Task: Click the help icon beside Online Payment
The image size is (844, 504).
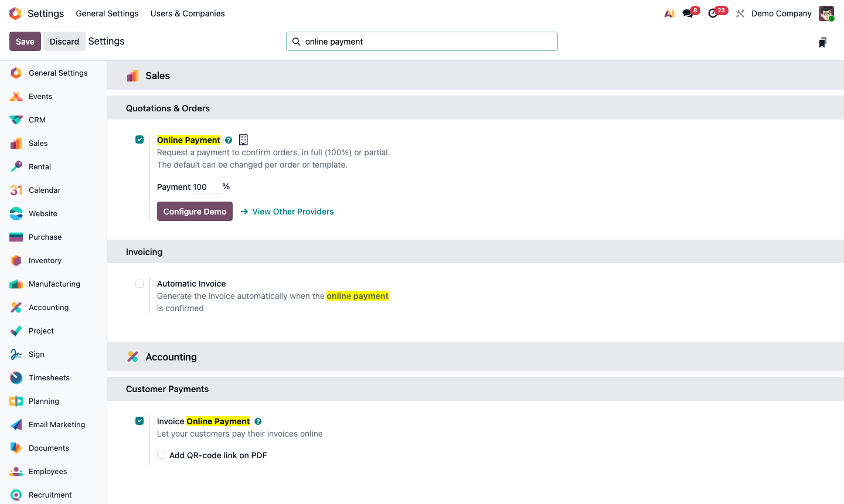Action: tap(229, 139)
